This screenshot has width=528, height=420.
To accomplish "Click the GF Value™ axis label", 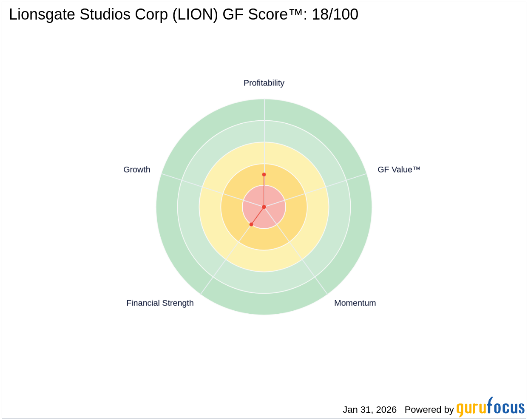I will coord(399,170).
